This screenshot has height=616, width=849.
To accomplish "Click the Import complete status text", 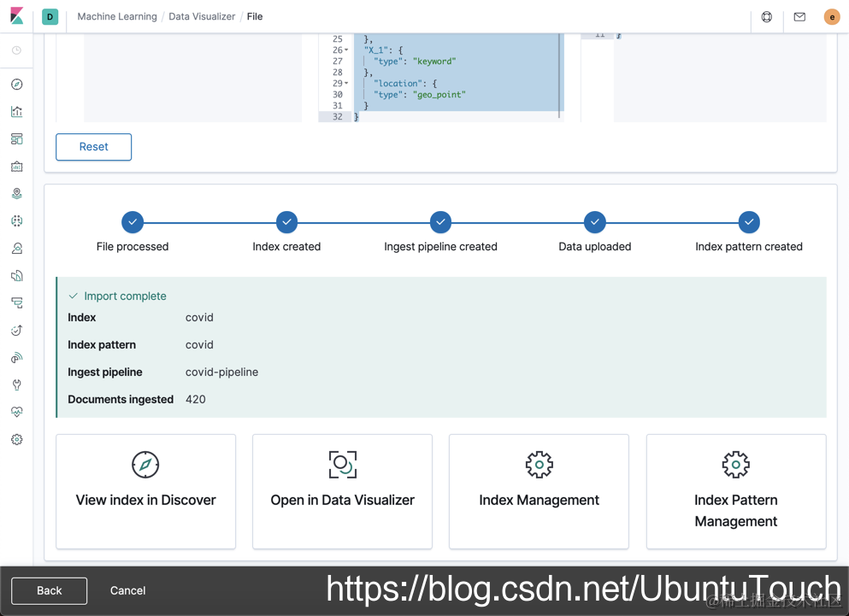I will (x=125, y=296).
